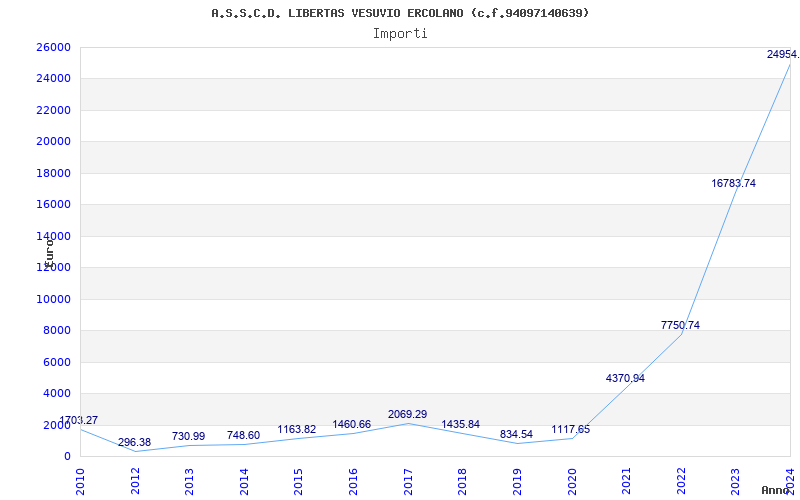Select the 2069.29 data label
The image size is (800, 500).
407,414
